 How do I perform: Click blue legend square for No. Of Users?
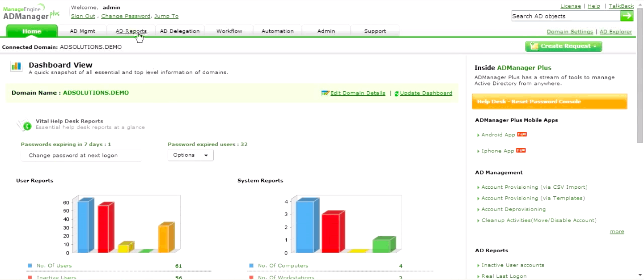pos(30,266)
